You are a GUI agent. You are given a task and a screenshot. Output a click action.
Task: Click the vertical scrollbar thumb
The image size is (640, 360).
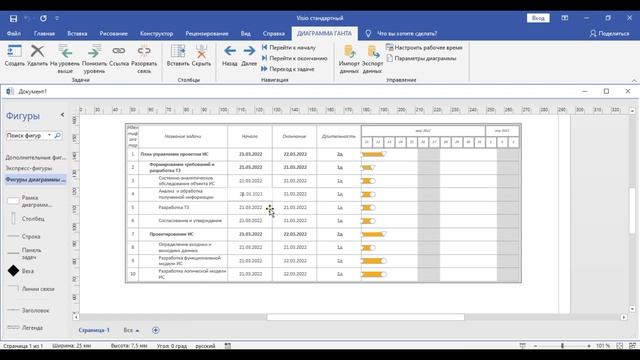[632, 210]
